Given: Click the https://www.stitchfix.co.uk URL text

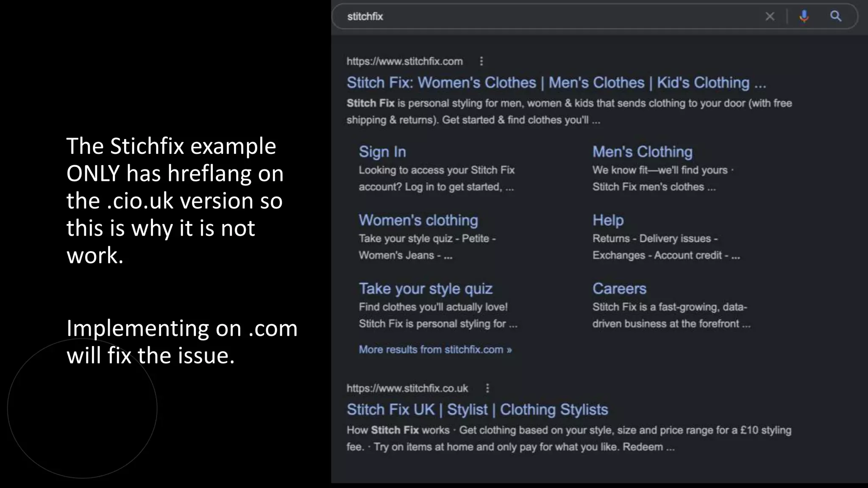Looking at the screenshot, I should coord(407,388).
